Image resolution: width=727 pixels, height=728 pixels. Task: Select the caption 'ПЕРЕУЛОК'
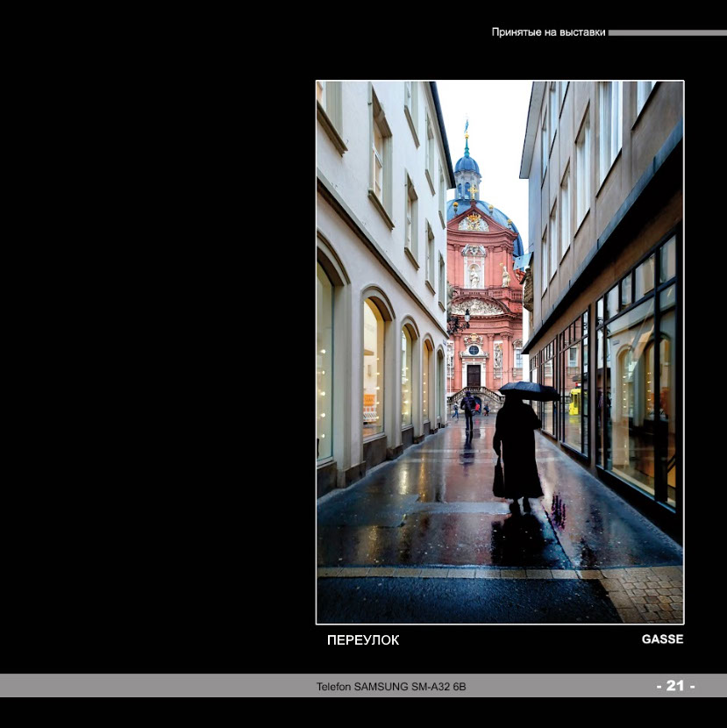[363, 640]
